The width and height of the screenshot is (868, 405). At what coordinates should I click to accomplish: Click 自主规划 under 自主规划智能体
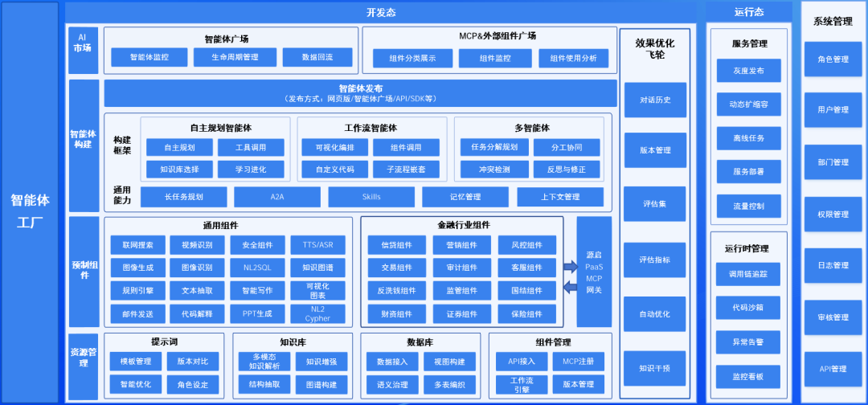coord(179,148)
